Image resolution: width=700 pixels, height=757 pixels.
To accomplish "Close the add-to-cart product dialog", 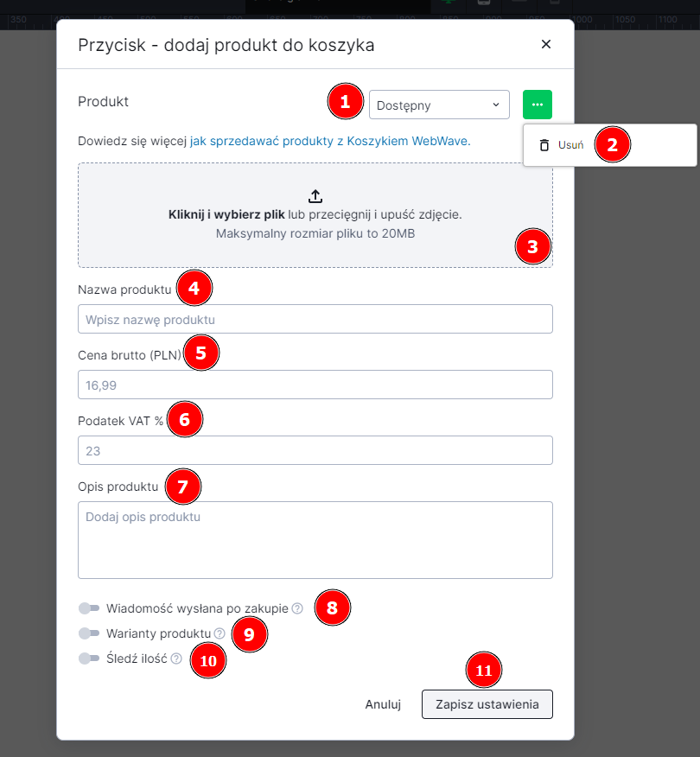I will 545,44.
